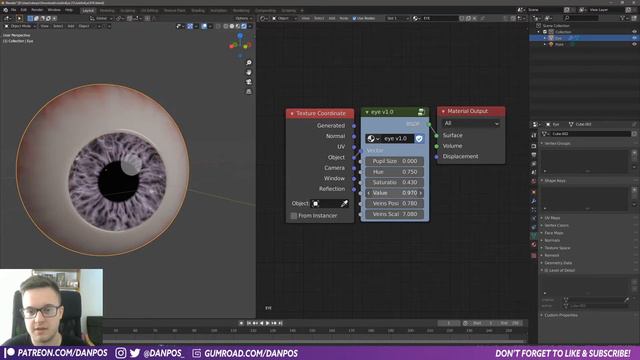Click the Veins Scal slider field

pos(394,214)
